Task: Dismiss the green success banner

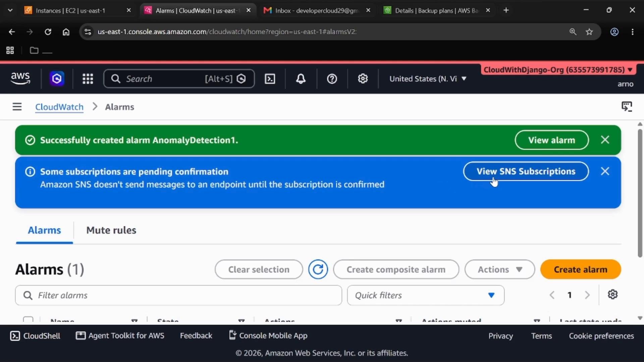Action: [605, 140]
